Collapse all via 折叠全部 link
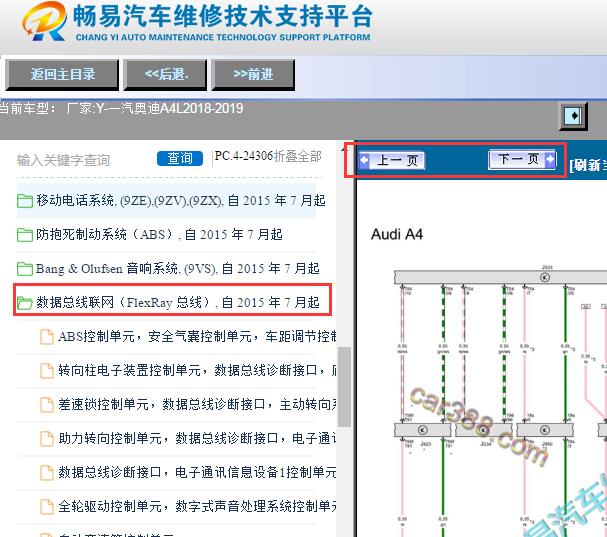 [x=298, y=156]
